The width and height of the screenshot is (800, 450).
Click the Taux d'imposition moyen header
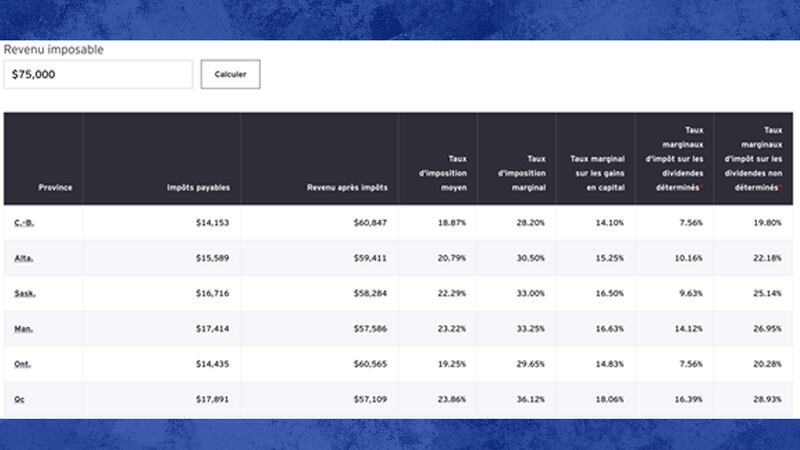coord(443,172)
